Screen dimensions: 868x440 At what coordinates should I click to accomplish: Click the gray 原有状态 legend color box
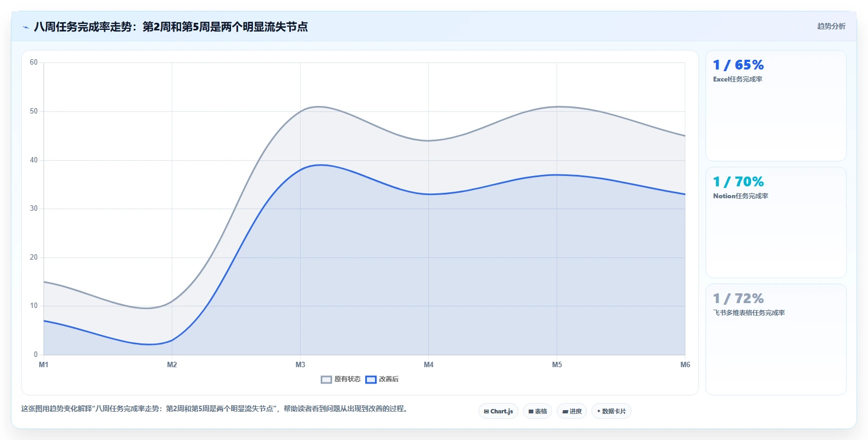[326, 380]
